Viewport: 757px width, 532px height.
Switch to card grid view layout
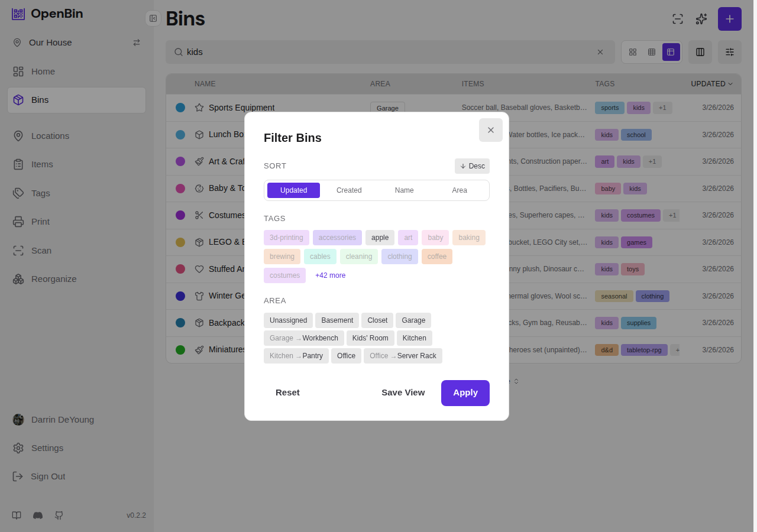tap(633, 52)
